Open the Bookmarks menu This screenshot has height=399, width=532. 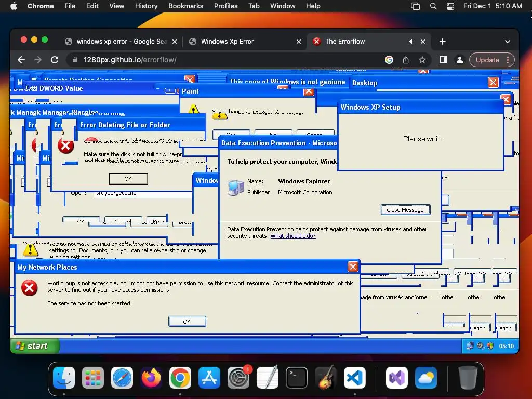point(185,6)
